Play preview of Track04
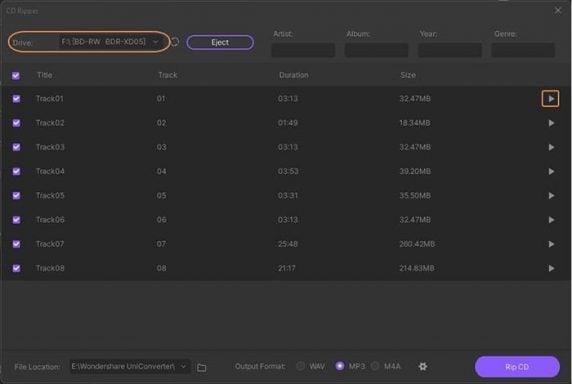The height and width of the screenshot is (384, 572). click(x=551, y=171)
